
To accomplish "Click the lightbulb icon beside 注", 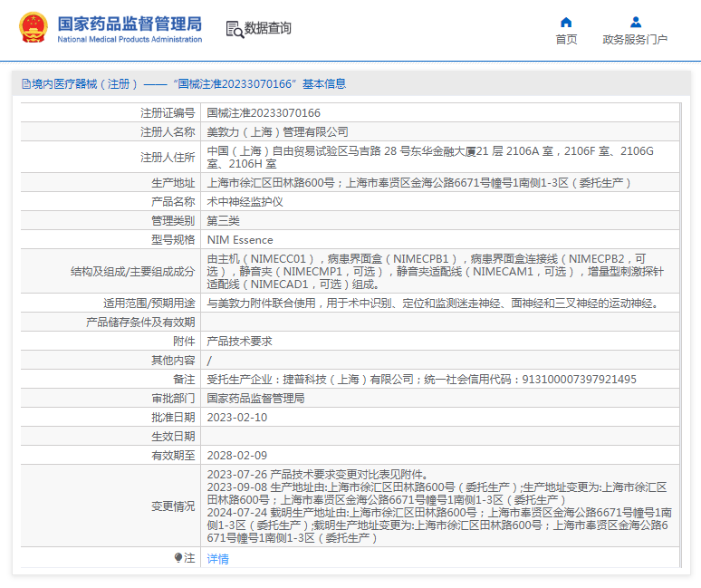I will point(178,557).
